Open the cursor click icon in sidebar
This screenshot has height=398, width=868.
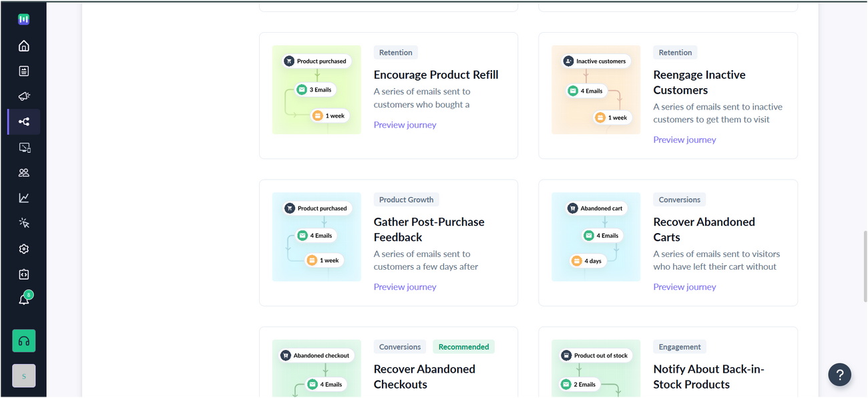(24, 223)
